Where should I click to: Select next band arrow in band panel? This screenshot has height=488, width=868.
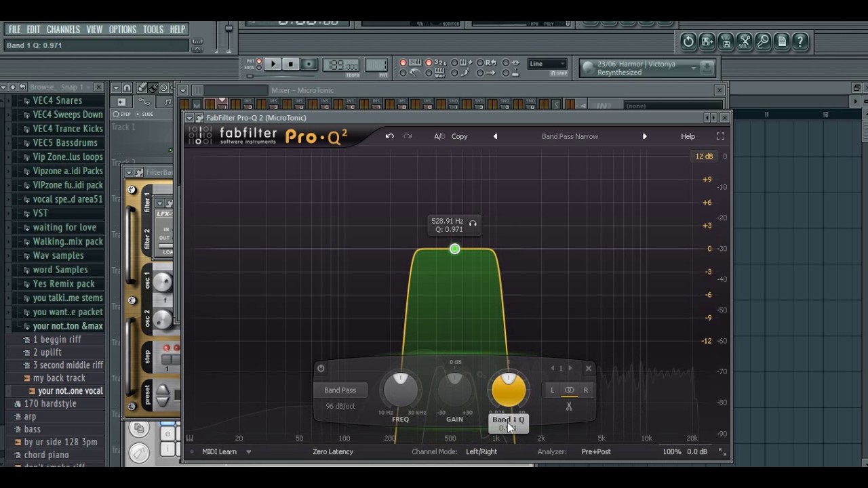pyautogui.click(x=570, y=369)
